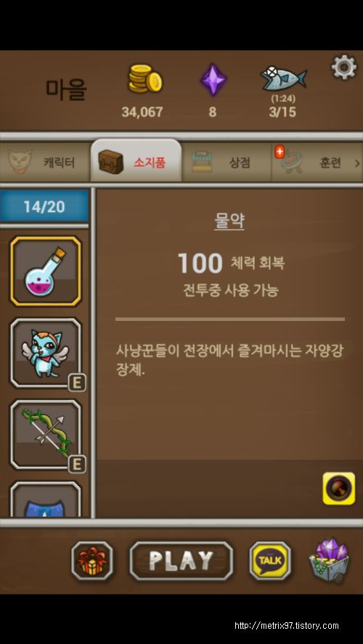
Task: Tap the 14/20 inventory capacity counter
Action: click(44, 206)
